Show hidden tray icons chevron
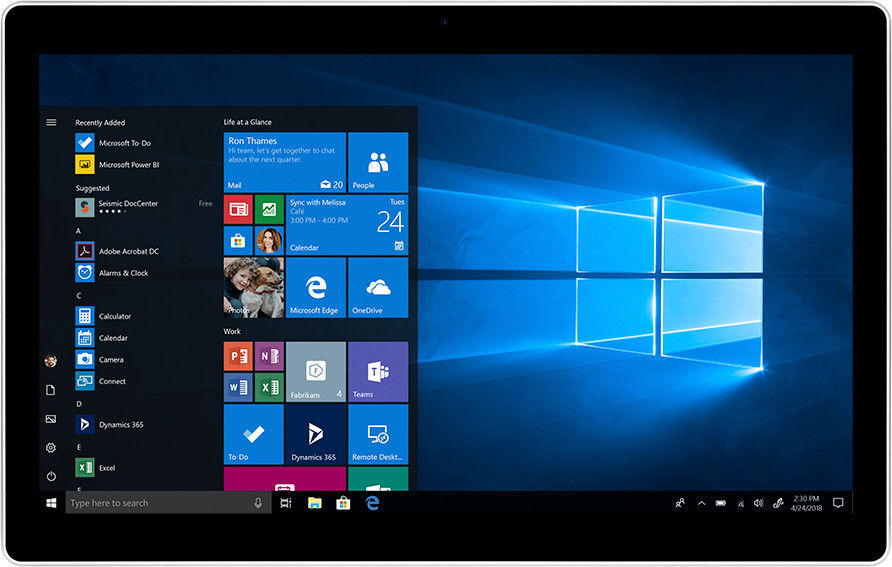 pos(701,503)
